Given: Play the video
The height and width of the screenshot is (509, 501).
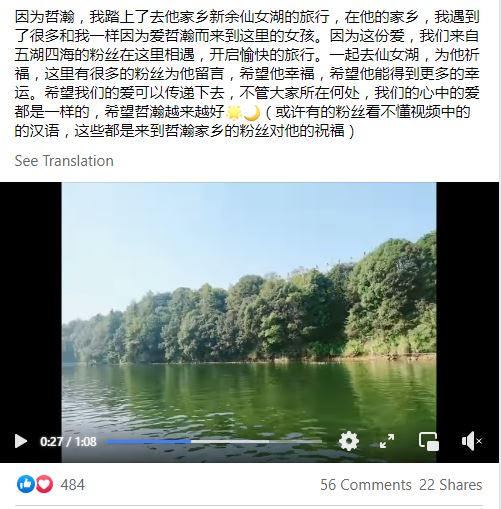Looking at the screenshot, I should (x=21, y=441).
